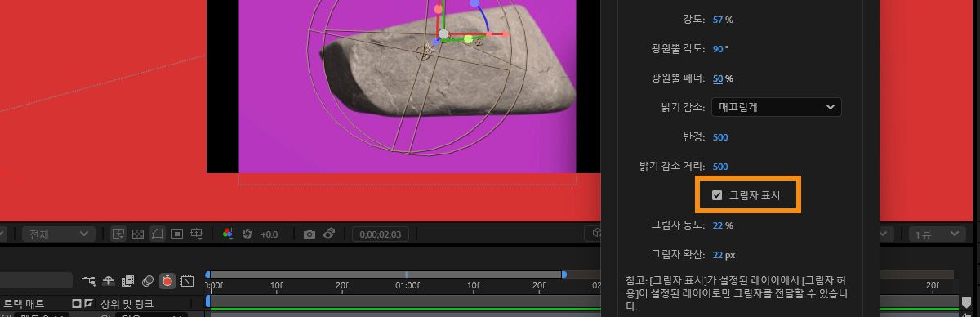Open the RGB channel and color management icon
This screenshot has height=317, width=980.
[x=229, y=234]
